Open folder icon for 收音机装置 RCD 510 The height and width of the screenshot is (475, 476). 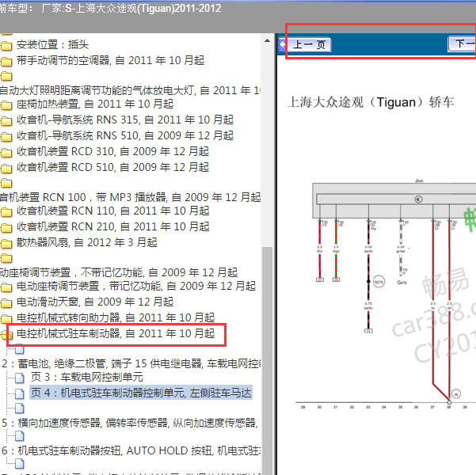pos(6,168)
